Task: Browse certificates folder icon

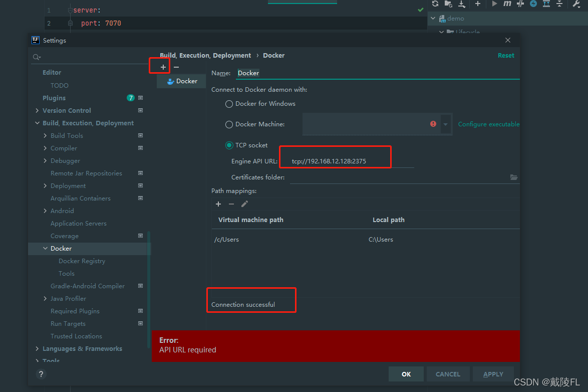Action: [514, 177]
